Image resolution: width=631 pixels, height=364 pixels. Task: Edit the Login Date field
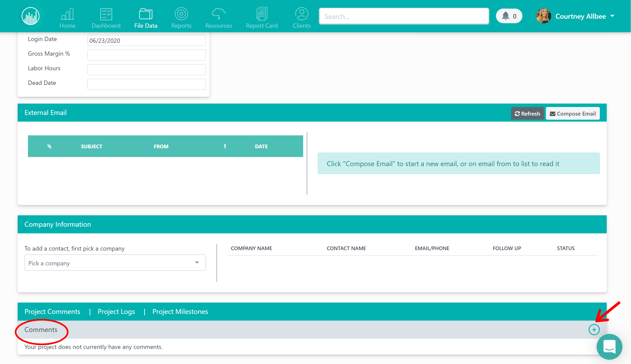tap(146, 40)
